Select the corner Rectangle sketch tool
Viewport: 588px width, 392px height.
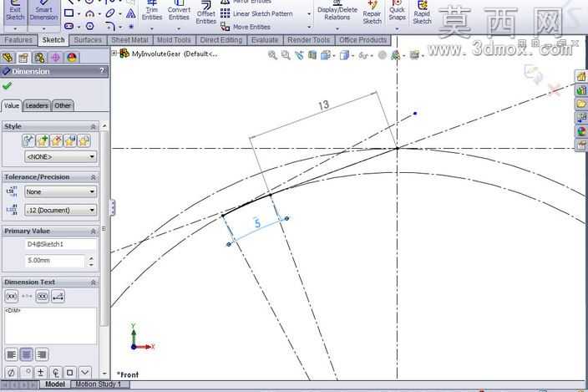69,13
